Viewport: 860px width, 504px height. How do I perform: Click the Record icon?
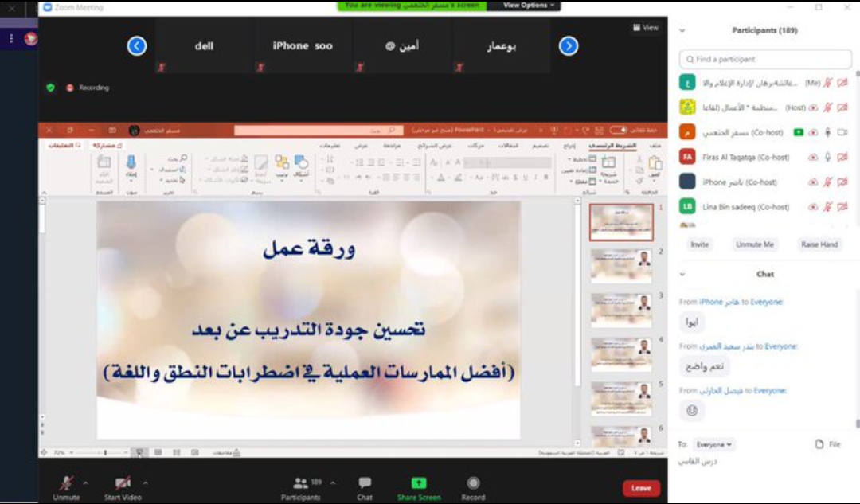(x=473, y=483)
